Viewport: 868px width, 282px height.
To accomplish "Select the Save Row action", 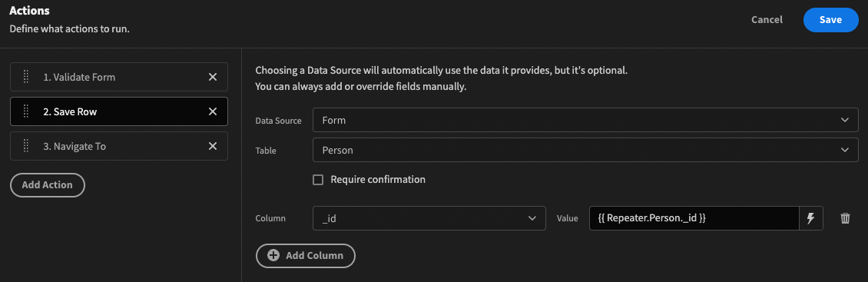I will (119, 112).
